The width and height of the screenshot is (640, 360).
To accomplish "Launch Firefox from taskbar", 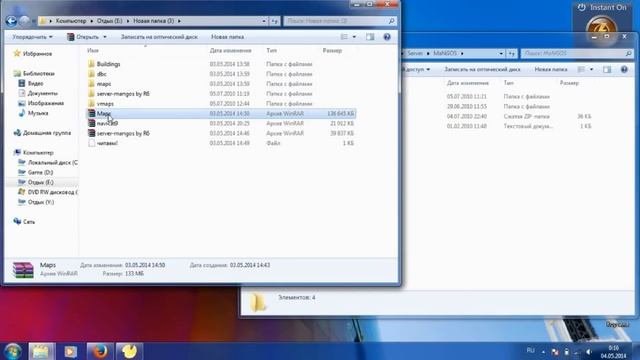I will 100,351.
